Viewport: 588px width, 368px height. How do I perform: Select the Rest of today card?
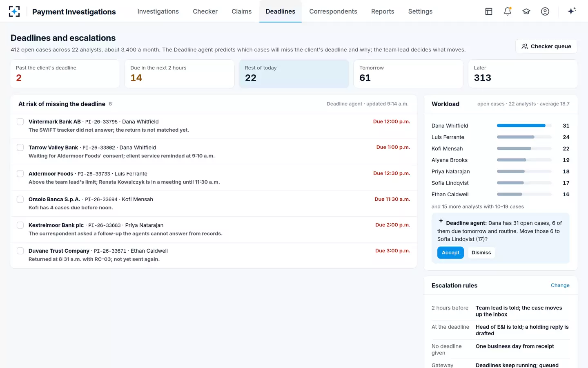pos(294,74)
